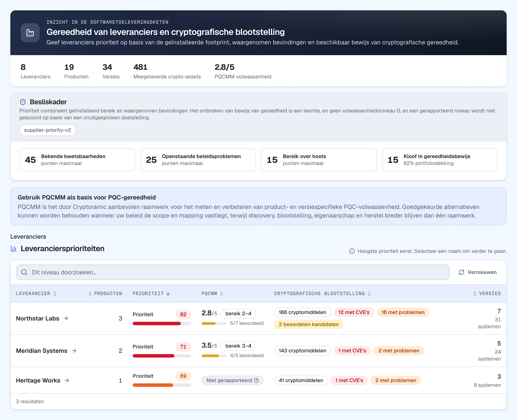Image resolution: width=517 pixels, height=420 pixels.
Task: Click the bar chart icon beside Leveranciersprioriteiten
Action: (14, 249)
